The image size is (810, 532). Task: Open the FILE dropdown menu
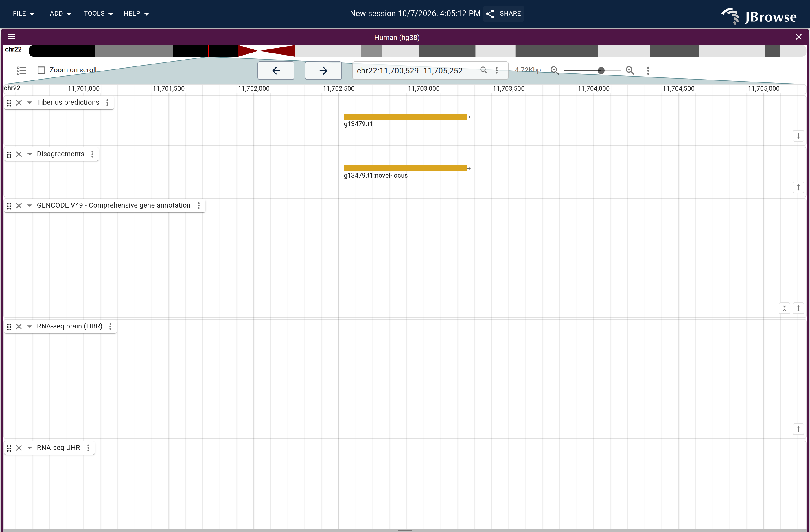point(23,14)
